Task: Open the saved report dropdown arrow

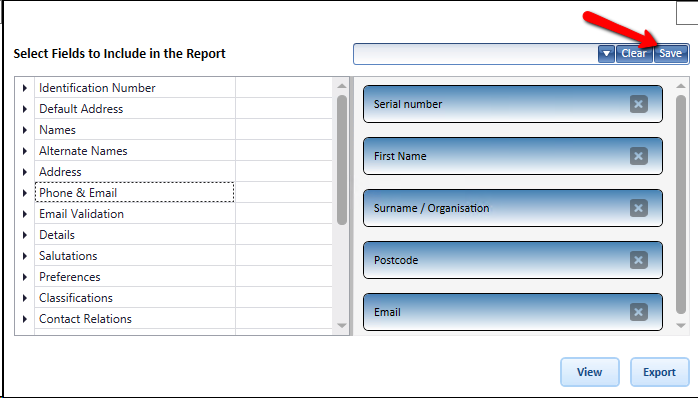Action: click(x=606, y=54)
